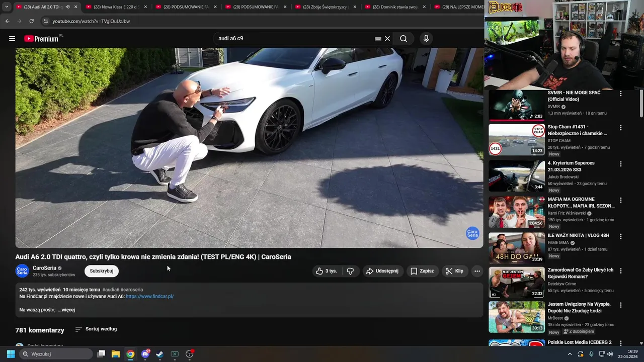Close the Audi A6 2.0 TDI tab
644x362 pixels.
pyautogui.click(x=76, y=7)
